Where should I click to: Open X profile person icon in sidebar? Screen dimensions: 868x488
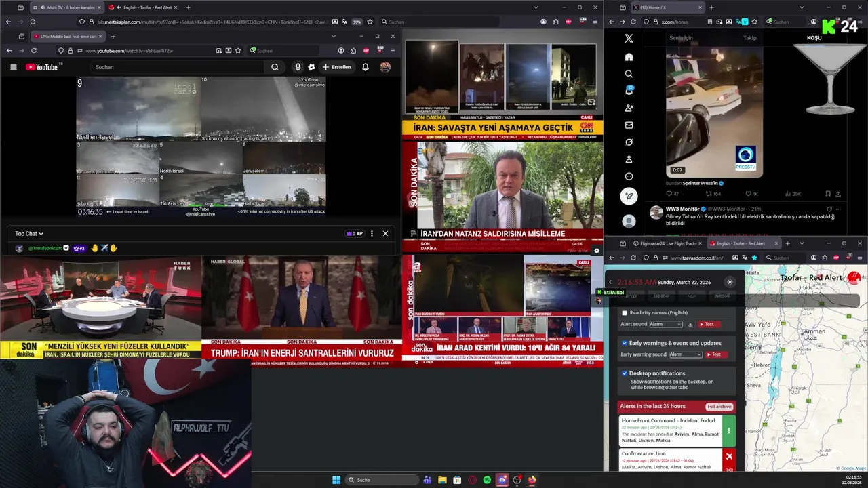click(x=629, y=159)
